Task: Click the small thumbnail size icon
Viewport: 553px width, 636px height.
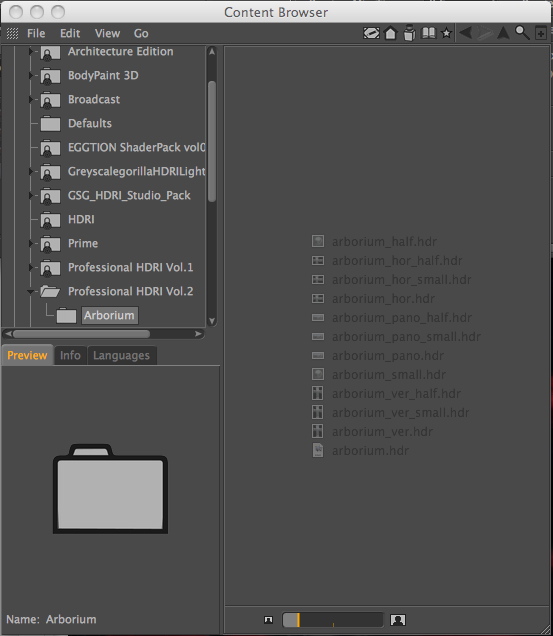Action: point(269,620)
